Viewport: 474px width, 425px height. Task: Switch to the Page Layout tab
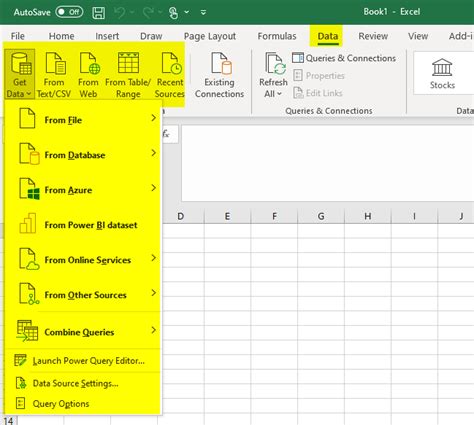pyautogui.click(x=210, y=36)
